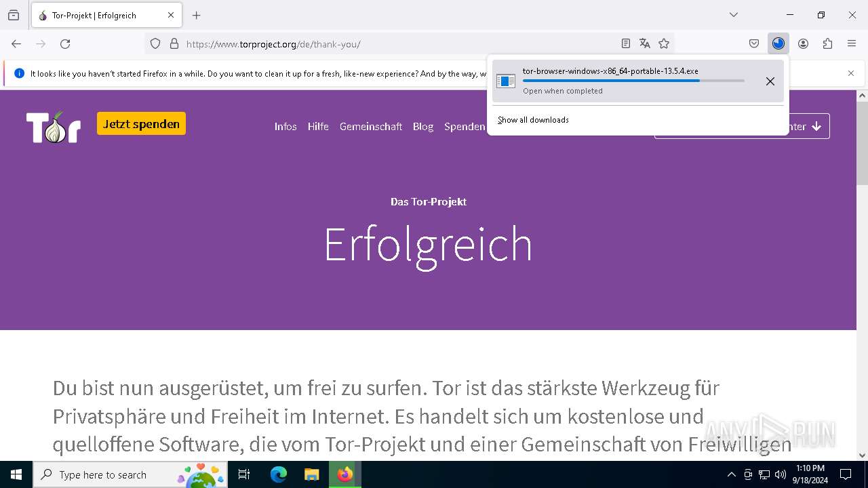Screen dimensions: 868x488
Task: Click the Jetzt spenden button
Action: pyautogui.click(x=141, y=124)
